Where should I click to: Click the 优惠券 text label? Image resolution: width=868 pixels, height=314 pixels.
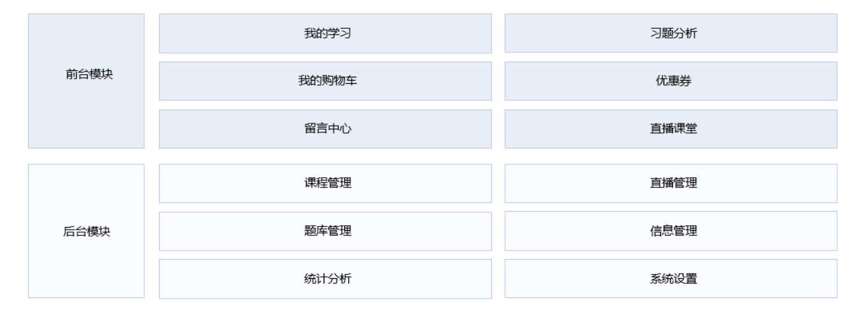coord(671,81)
